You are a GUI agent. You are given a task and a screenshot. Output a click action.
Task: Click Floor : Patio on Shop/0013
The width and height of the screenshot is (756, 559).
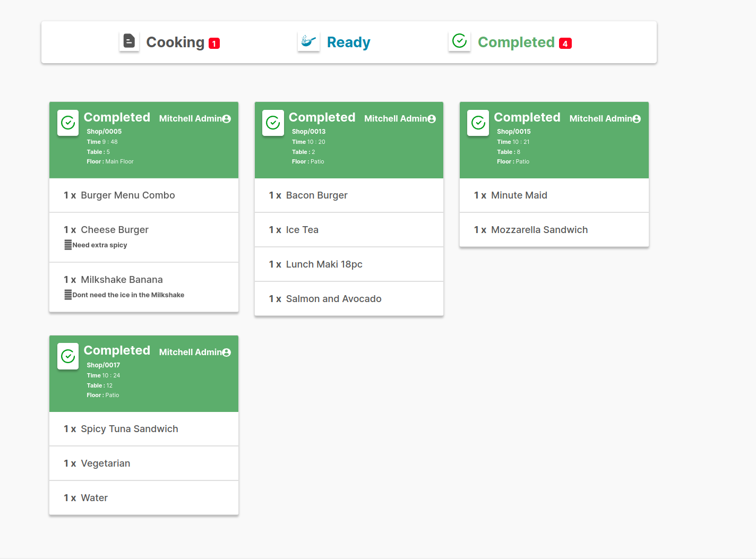click(308, 161)
